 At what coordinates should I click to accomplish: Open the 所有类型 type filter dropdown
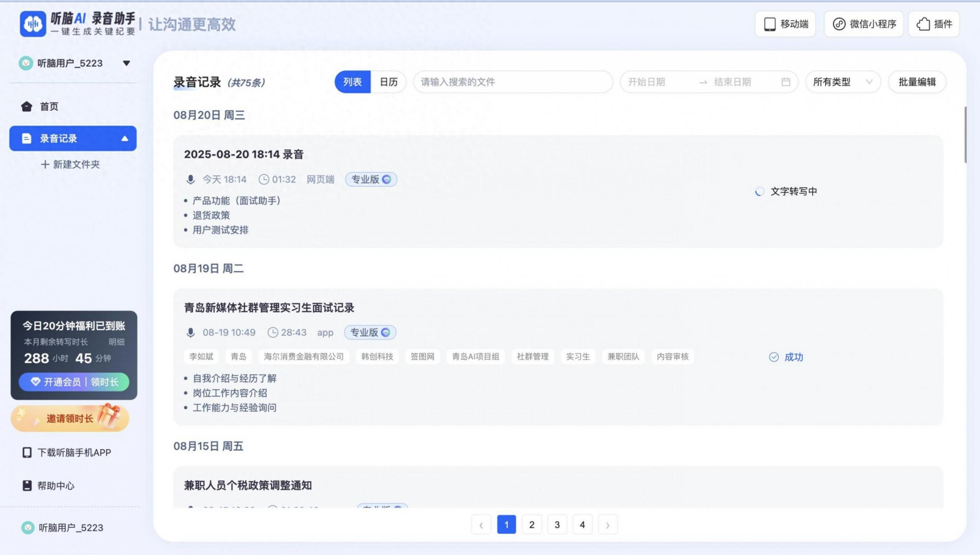click(842, 82)
